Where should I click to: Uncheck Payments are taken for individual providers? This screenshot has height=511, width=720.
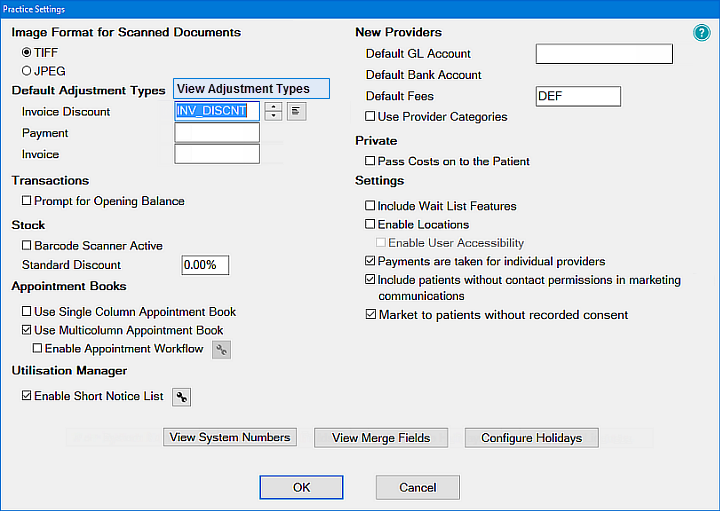pyautogui.click(x=370, y=261)
